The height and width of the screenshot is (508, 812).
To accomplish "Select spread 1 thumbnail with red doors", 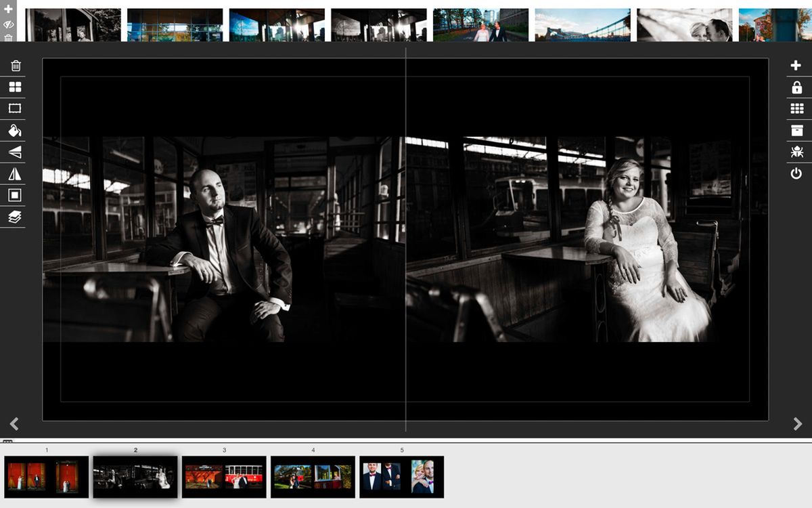I will pos(47,477).
